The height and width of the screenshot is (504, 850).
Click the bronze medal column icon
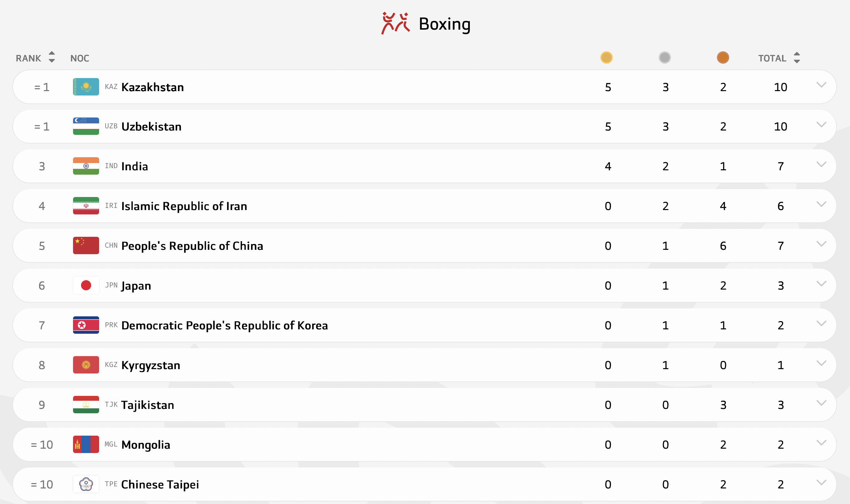click(x=723, y=57)
